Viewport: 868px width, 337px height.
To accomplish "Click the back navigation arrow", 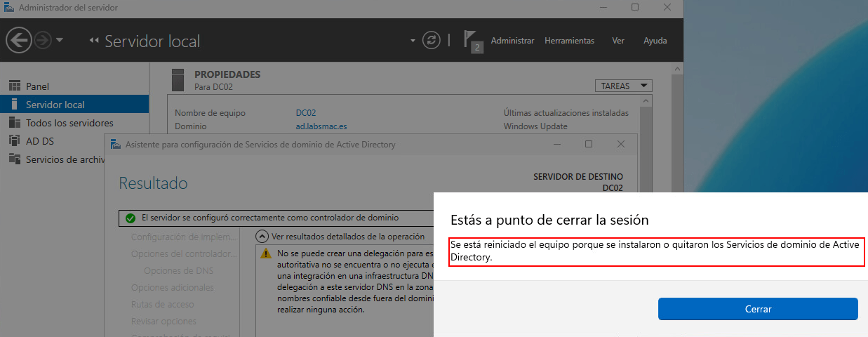I will (x=18, y=41).
